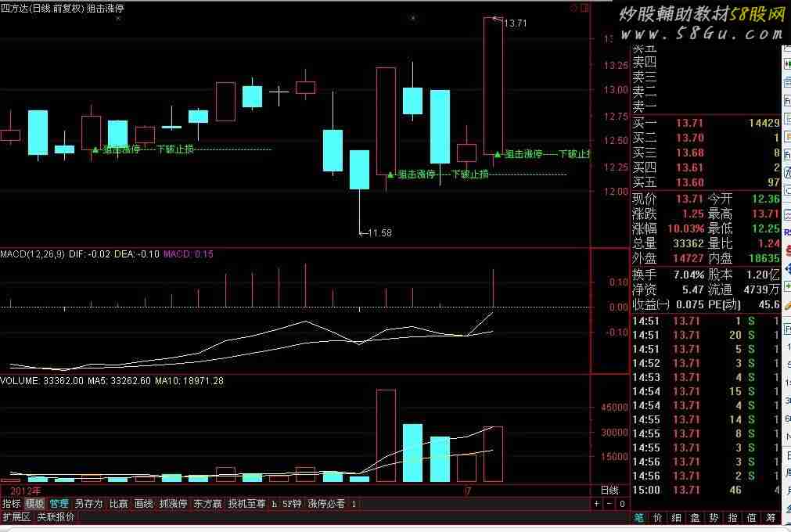Image resolution: width=791 pixels, height=532 pixels.
Task: Switch to the 5F钟 period tab
Action: pos(292,503)
